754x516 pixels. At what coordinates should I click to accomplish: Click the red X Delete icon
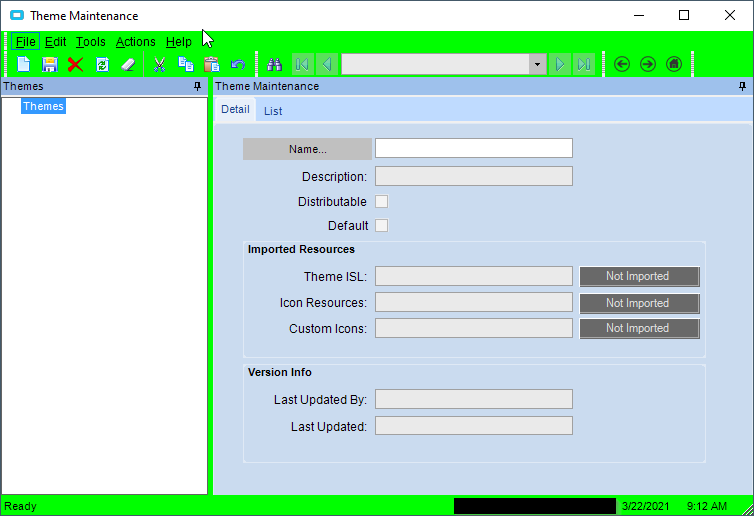[75, 64]
